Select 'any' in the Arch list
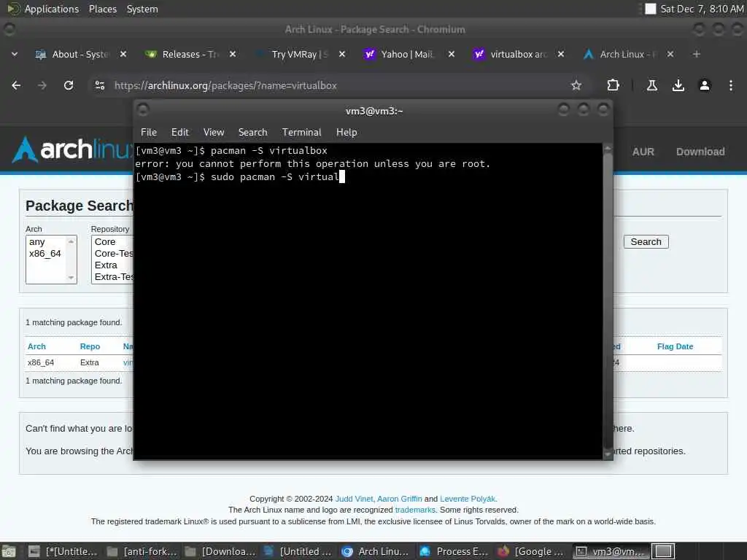The height and width of the screenshot is (560, 747). point(36,242)
